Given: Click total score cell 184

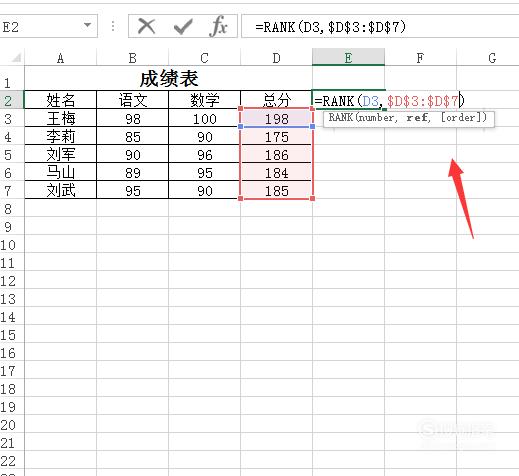Looking at the screenshot, I should [276, 172].
